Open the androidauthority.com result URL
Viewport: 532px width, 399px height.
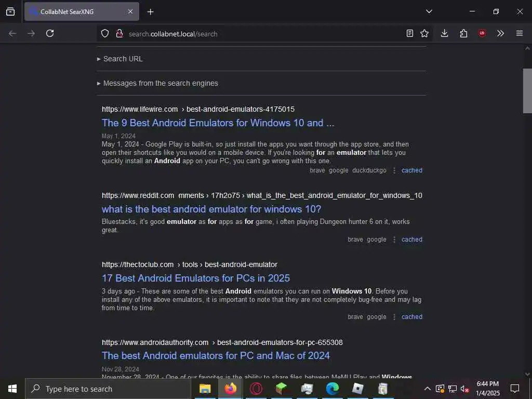222,343
